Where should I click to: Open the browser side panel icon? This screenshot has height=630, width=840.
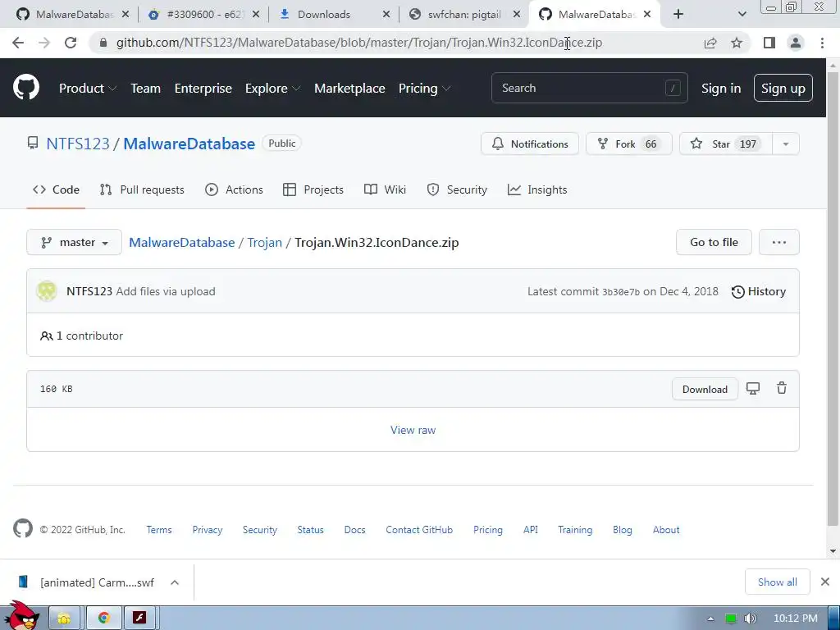click(769, 43)
